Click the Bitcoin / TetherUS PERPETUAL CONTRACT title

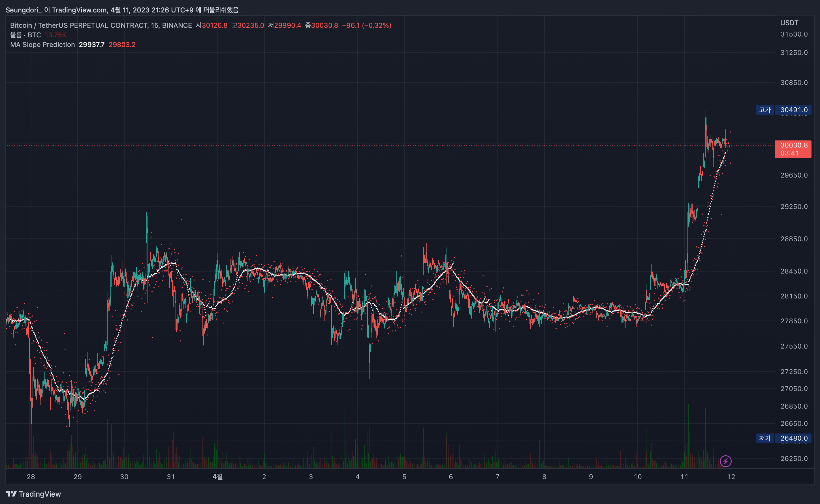click(x=101, y=25)
